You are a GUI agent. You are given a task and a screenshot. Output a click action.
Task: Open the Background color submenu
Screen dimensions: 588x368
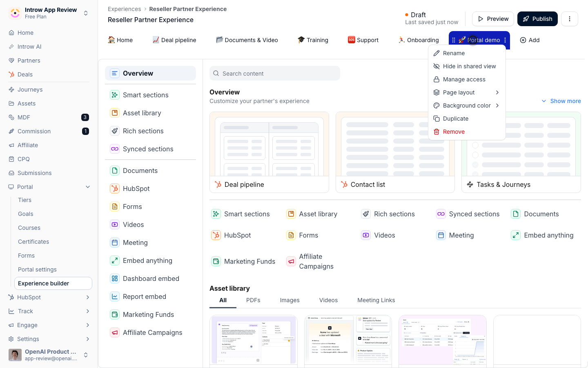(x=467, y=105)
